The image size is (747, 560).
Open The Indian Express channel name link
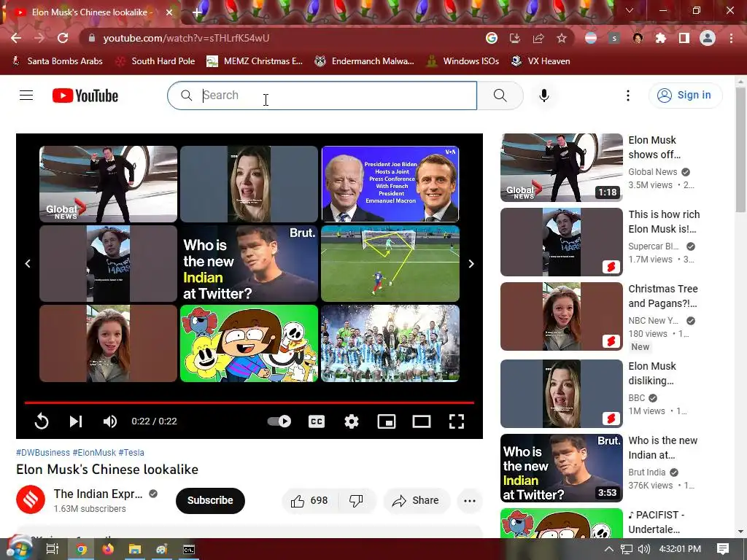(98, 494)
